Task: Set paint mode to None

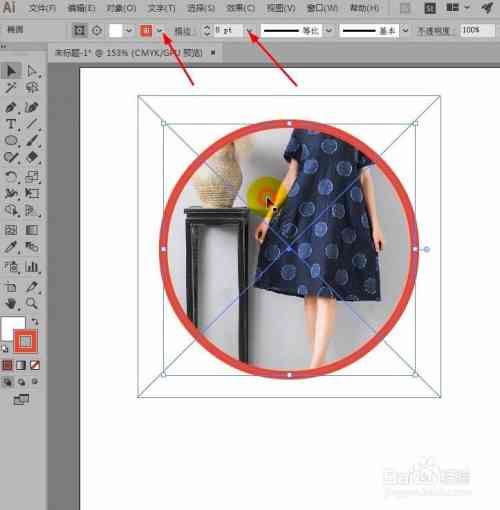Action: 35,365
